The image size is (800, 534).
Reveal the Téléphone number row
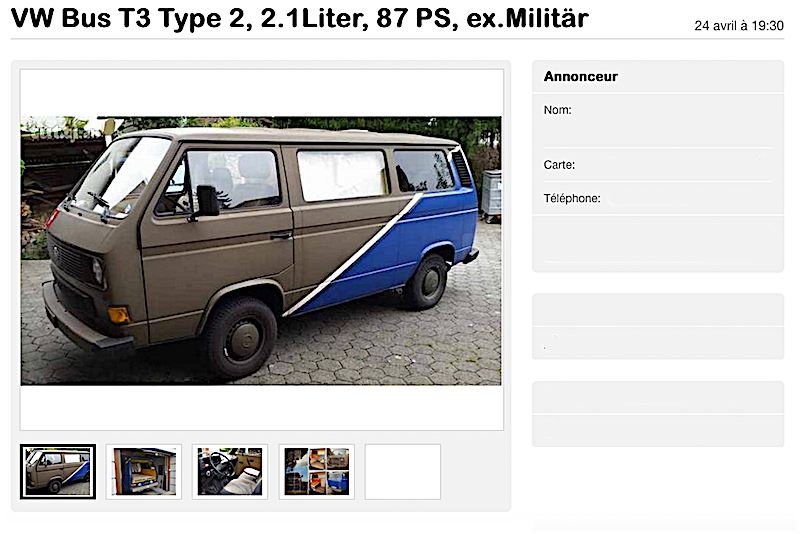click(x=658, y=198)
